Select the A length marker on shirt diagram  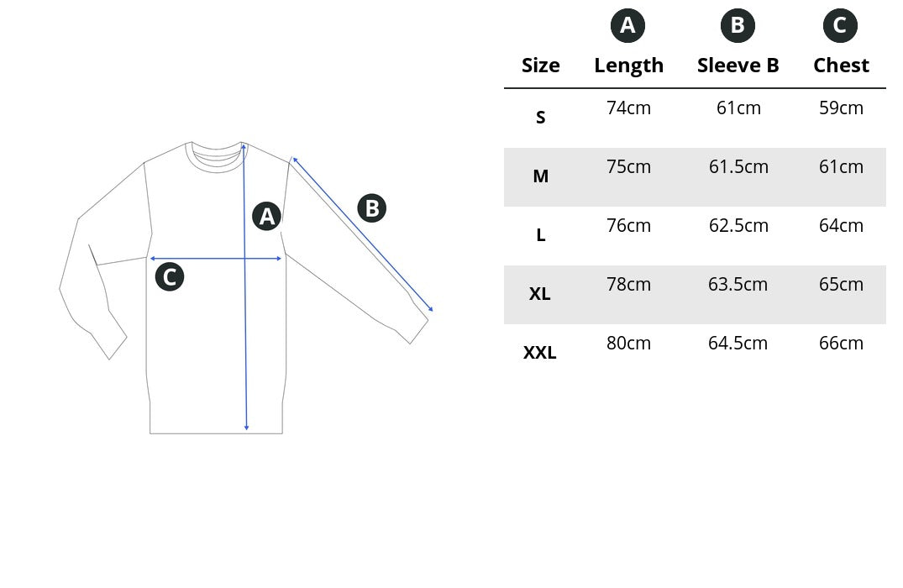click(267, 216)
